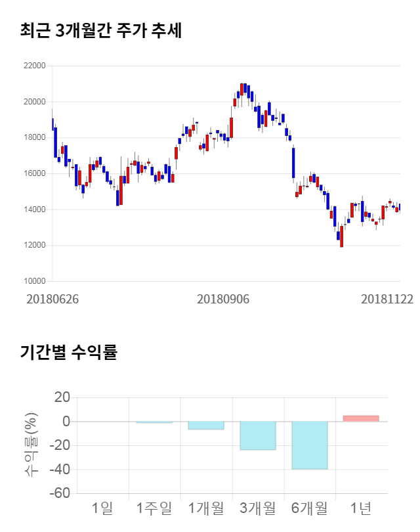Image resolution: width=420 pixels, height=532 pixels.
Task: Click the red 1년 return bar
Action: click(x=361, y=418)
